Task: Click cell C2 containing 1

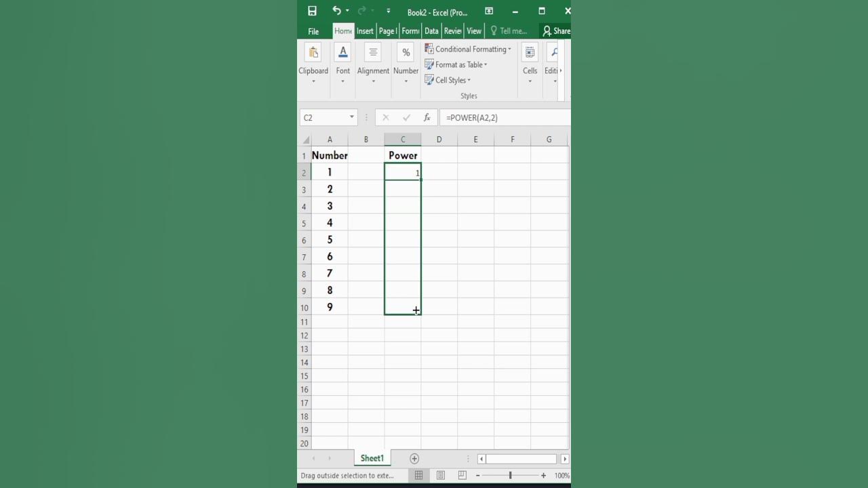Action: pyautogui.click(x=403, y=172)
